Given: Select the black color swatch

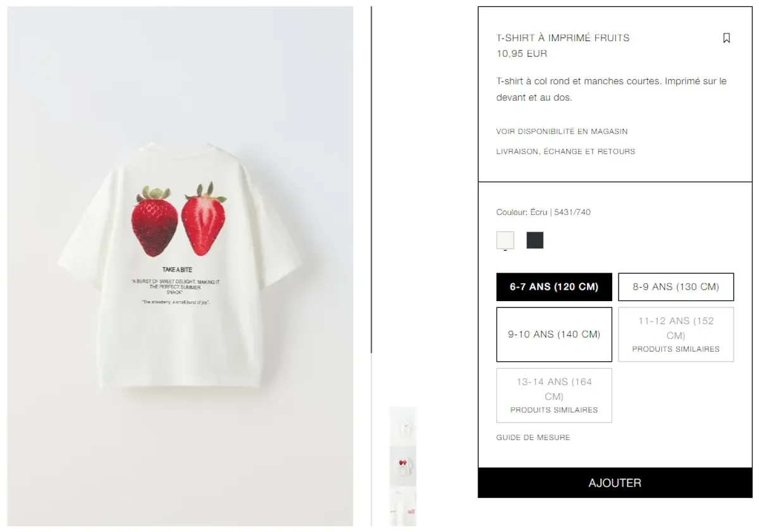Looking at the screenshot, I should coord(535,240).
